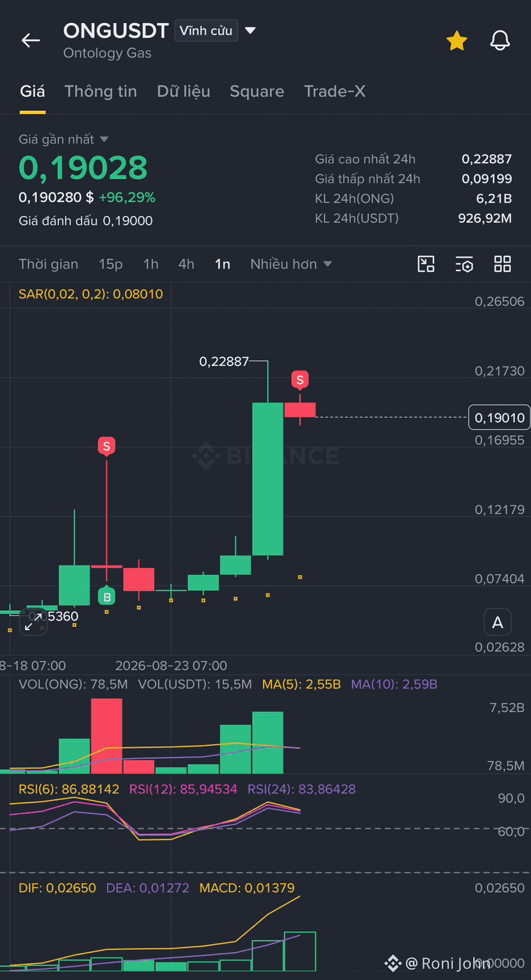Click the MA(5): 2,55B label
Screen dimensions: 531x980
301,685
